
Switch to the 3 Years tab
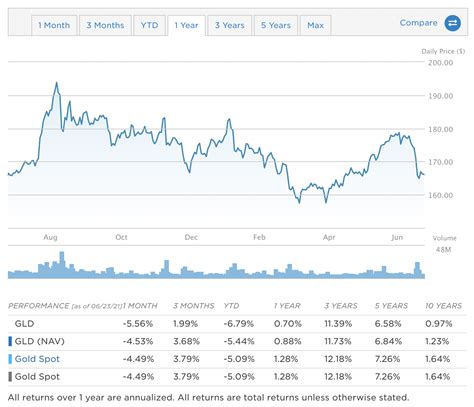click(x=230, y=25)
